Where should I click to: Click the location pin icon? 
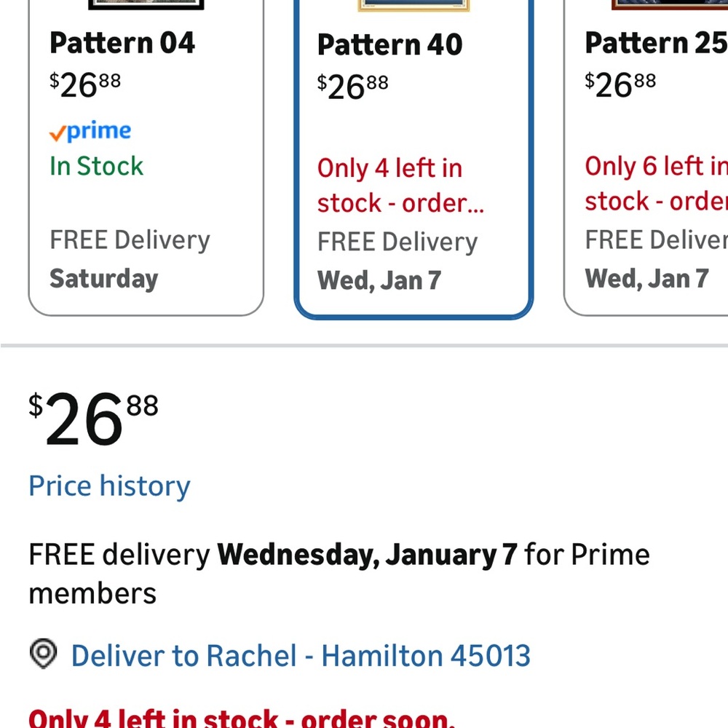coord(43,654)
